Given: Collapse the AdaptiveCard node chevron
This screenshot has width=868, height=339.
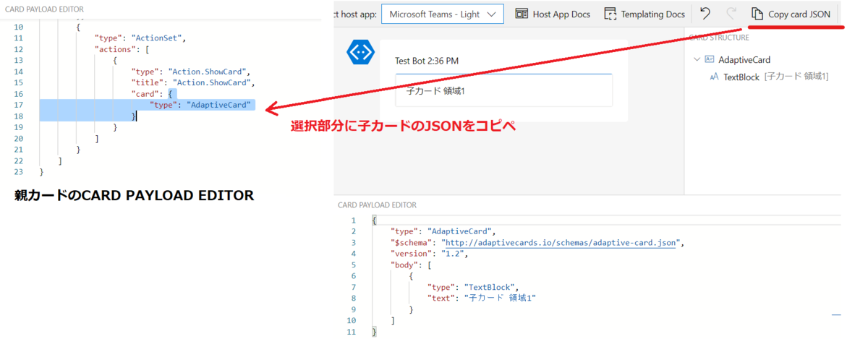Looking at the screenshot, I should click(x=696, y=60).
